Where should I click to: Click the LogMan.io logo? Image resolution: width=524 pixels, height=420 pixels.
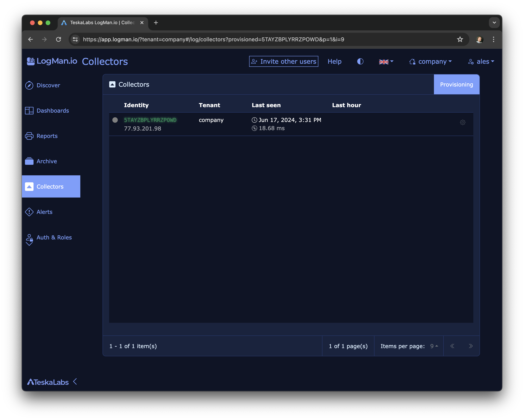(52, 61)
